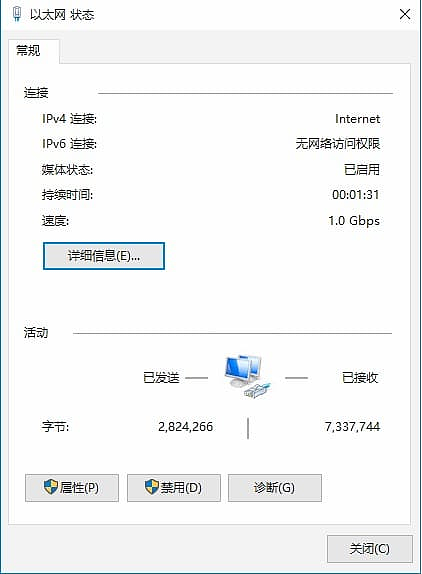The image size is (422, 574).
Task: Click the Ethernet adapter icon in title bar
Action: [16, 14]
